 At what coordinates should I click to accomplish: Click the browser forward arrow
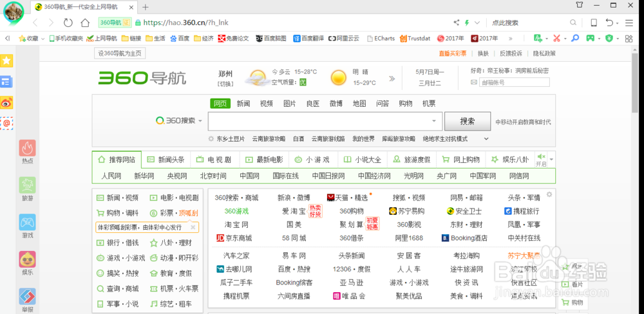click(x=52, y=23)
